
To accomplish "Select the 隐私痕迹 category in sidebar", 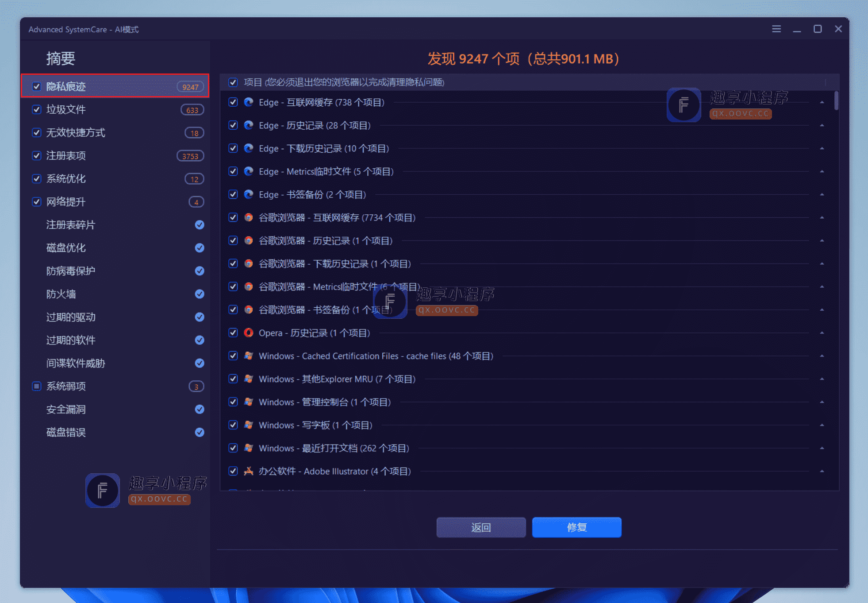I will [x=115, y=86].
